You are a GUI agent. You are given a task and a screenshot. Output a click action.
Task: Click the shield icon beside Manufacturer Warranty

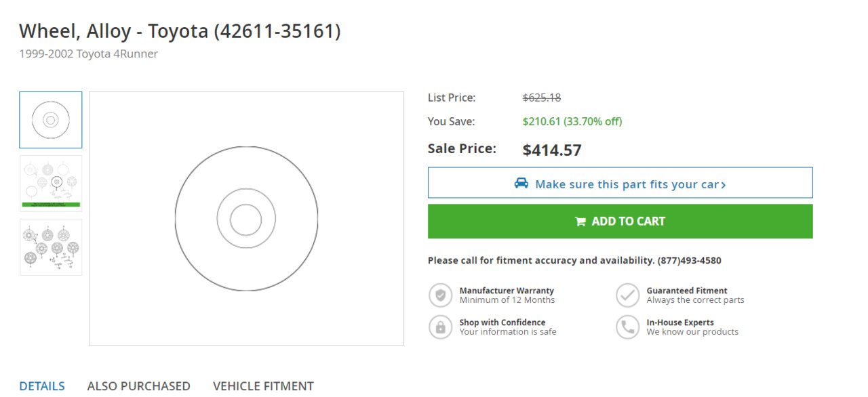pyautogui.click(x=441, y=295)
